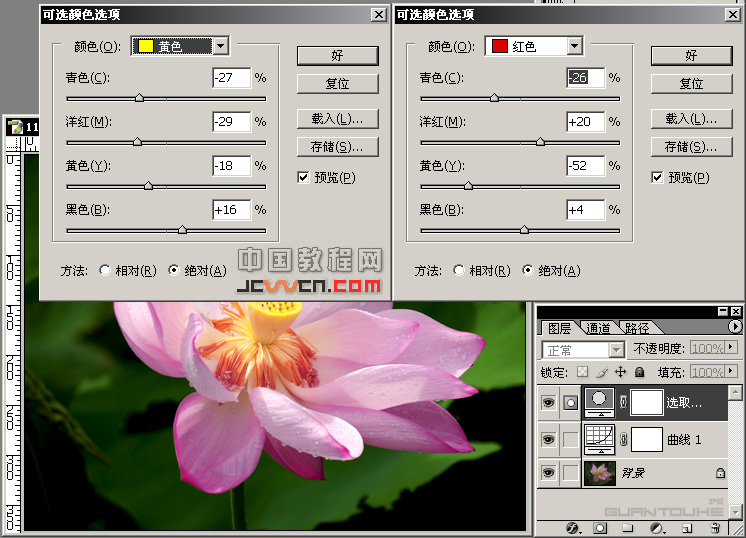
Task: Switch to the 路径 tab
Action: pyautogui.click(x=636, y=328)
